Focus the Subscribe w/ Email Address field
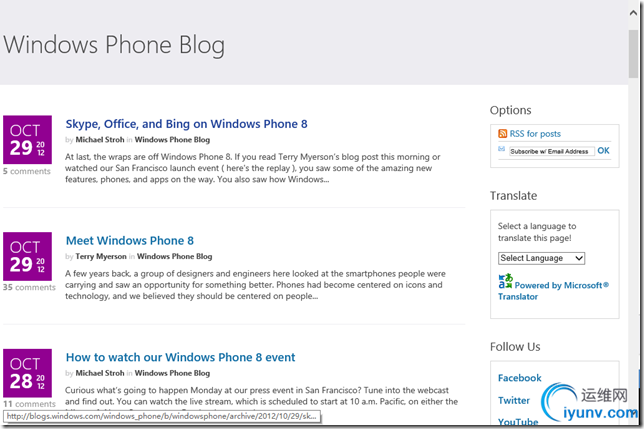This screenshot has width=644, height=429. pyautogui.click(x=552, y=151)
